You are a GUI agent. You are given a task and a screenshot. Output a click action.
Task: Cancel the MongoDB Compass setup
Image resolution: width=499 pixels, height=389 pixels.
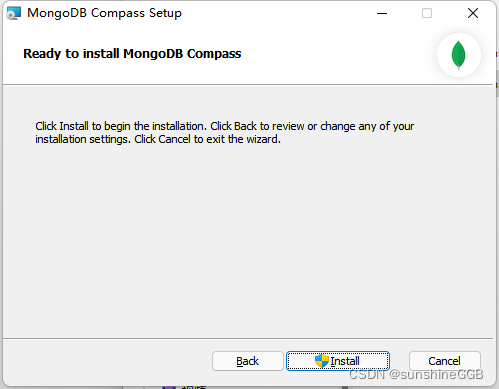coord(445,361)
